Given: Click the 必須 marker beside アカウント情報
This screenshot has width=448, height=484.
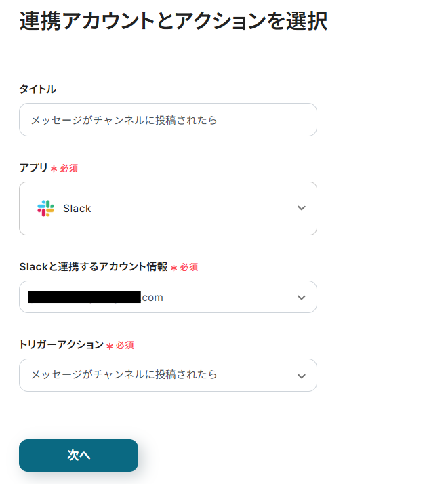Looking at the screenshot, I should [188, 268].
